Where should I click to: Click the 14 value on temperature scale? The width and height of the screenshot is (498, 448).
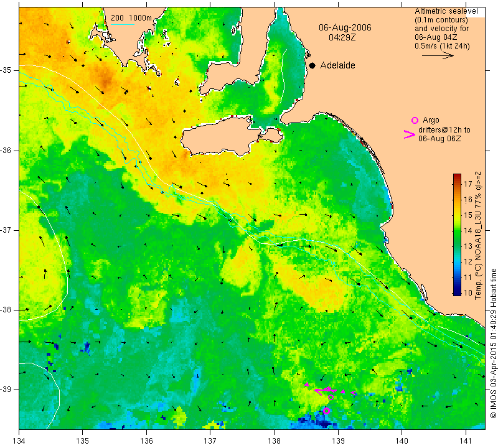click(468, 230)
